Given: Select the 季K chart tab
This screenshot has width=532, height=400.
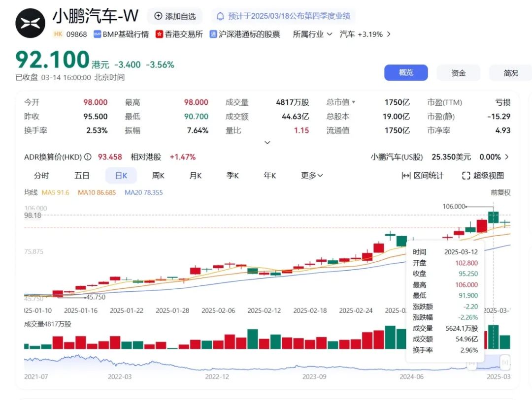Looking at the screenshot, I should (x=233, y=176).
